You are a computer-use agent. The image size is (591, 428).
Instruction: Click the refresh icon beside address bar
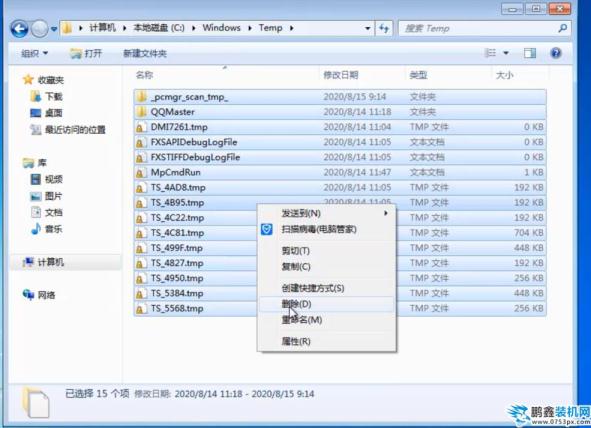pos(384,28)
